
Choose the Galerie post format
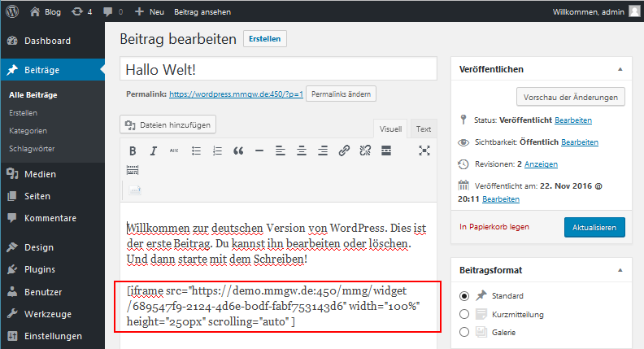[464, 333]
